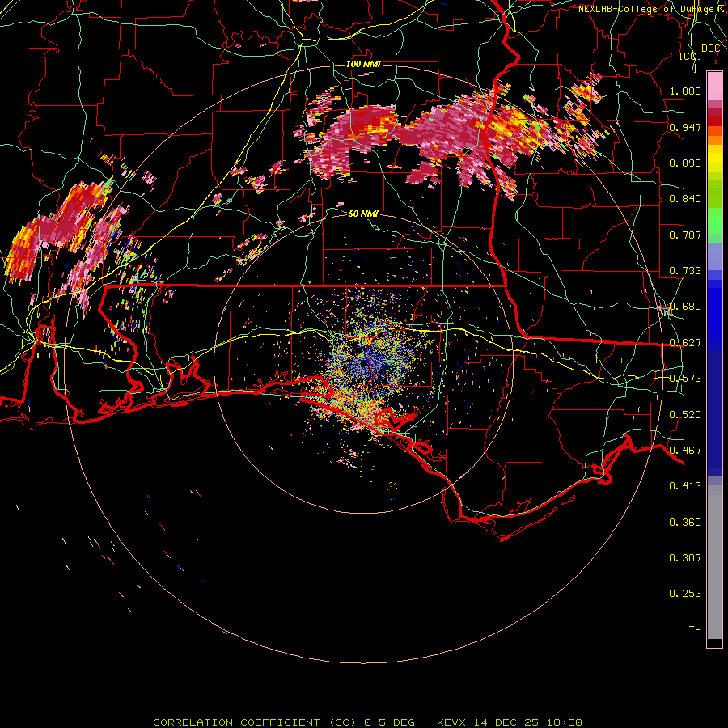Screen dimensions: 728x728
Task: Click the 0.360 scale value
Action: [x=685, y=523]
